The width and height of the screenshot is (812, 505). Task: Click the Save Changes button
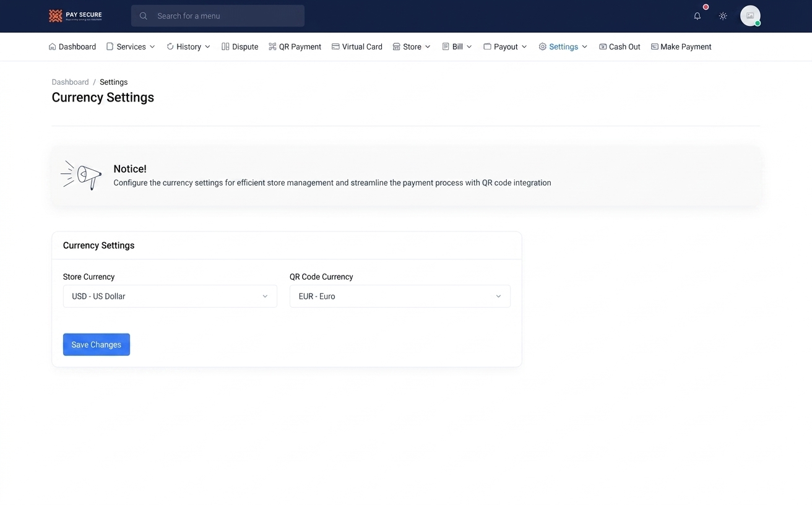point(97,345)
